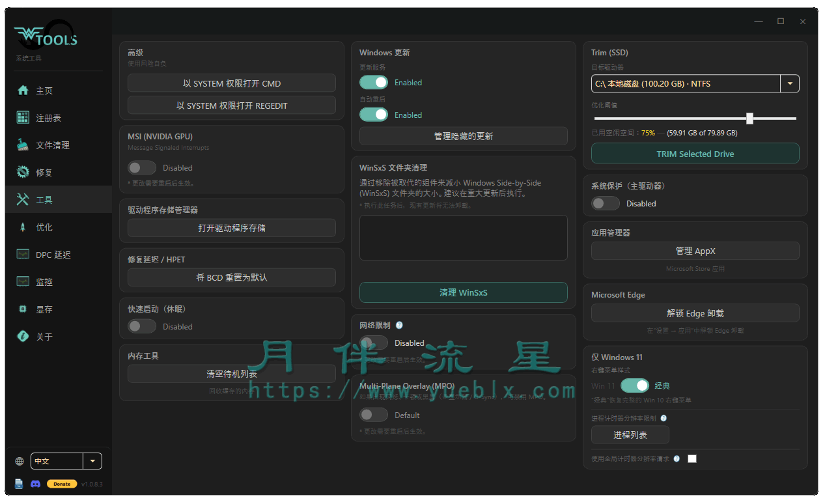825x504 pixels.
Task: Toggle the 系统保护（主驱动器）switch
Action: tap(606, 203)
